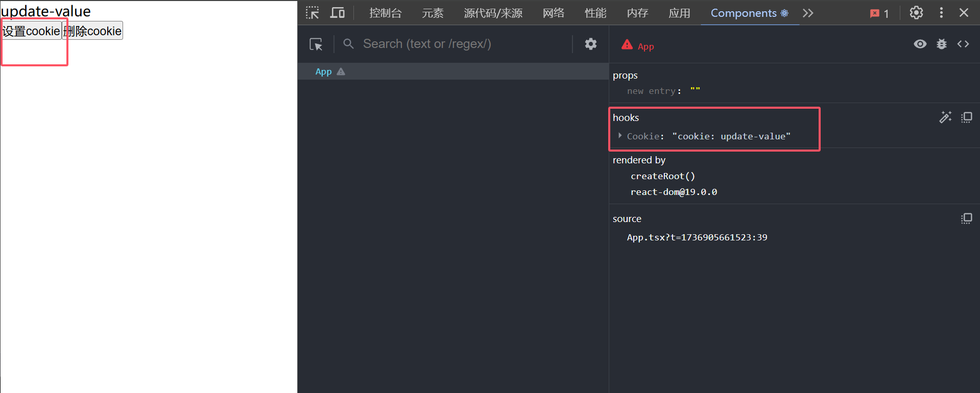Open React Components view settings gear
Image resolution: width=980 pixels, height=393 pixels.
pyautogui.click(x=591, y=44)
